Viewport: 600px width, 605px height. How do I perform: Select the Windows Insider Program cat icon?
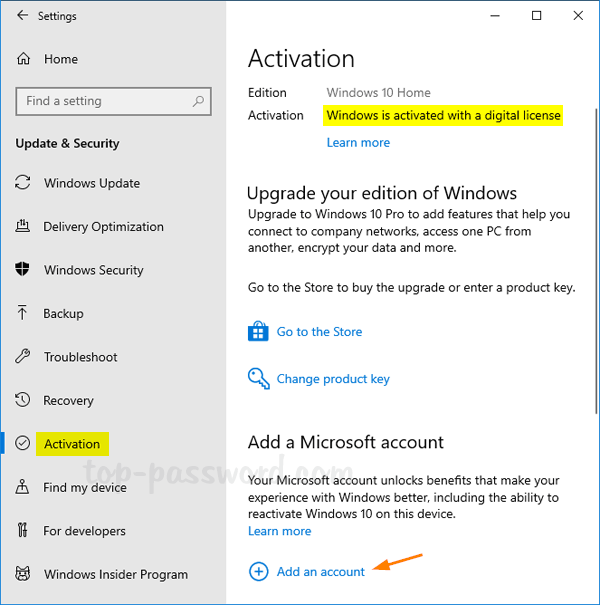22,574
